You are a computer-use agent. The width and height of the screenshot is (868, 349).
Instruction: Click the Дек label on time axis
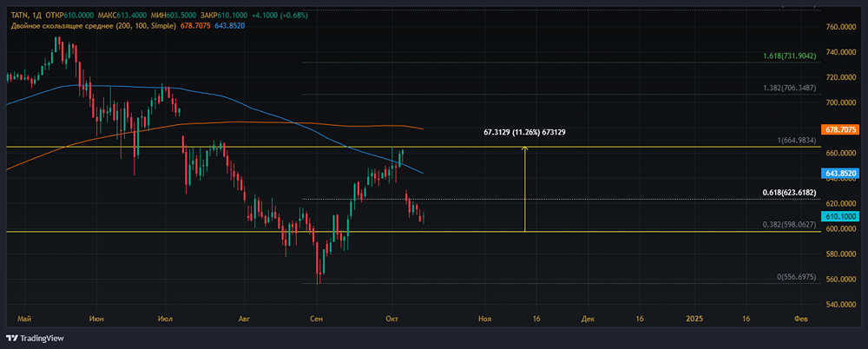[589, 319]
